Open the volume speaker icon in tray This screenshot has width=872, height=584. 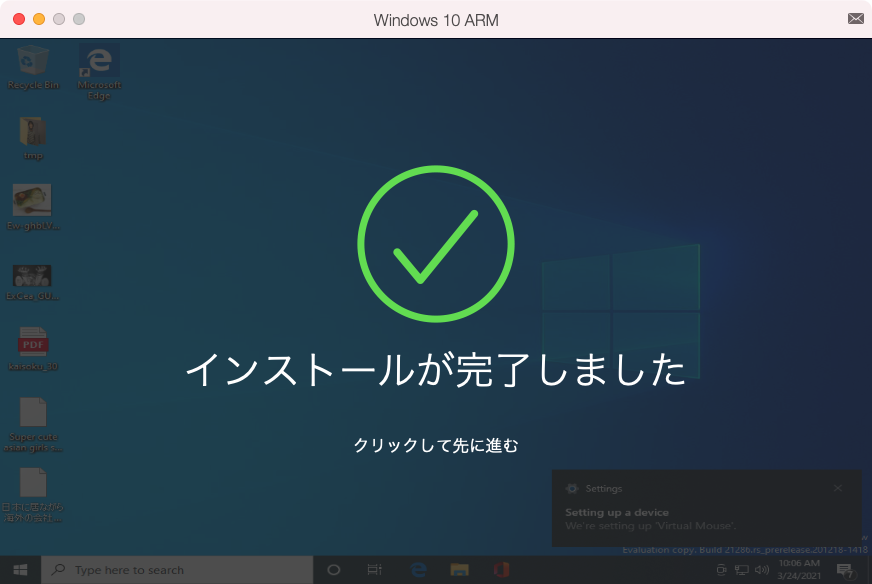tap(761, 570)
